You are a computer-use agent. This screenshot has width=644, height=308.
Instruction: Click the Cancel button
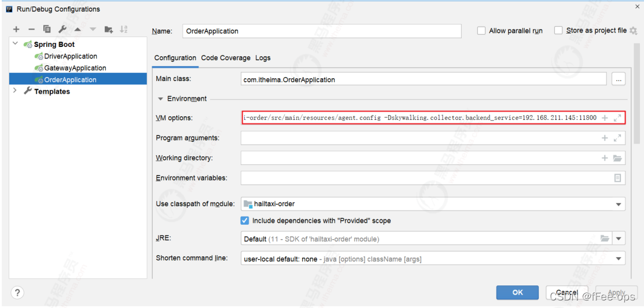567,292
